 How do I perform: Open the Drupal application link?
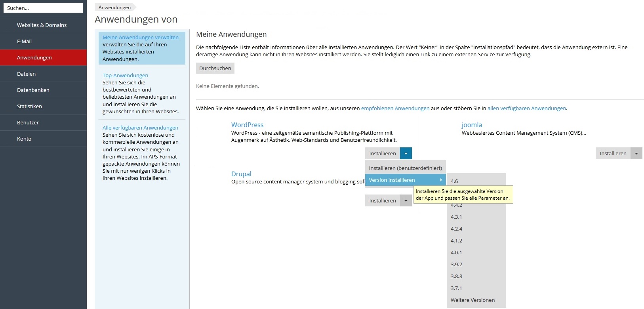pyautogui.click(x=241, y=174)
